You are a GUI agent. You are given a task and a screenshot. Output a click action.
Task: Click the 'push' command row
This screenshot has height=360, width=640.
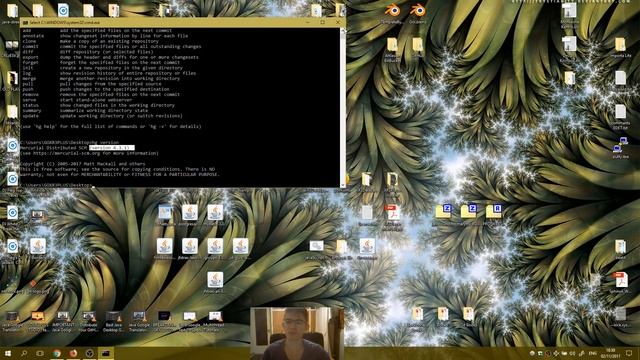pyautogui.click(x=96, y=89)
